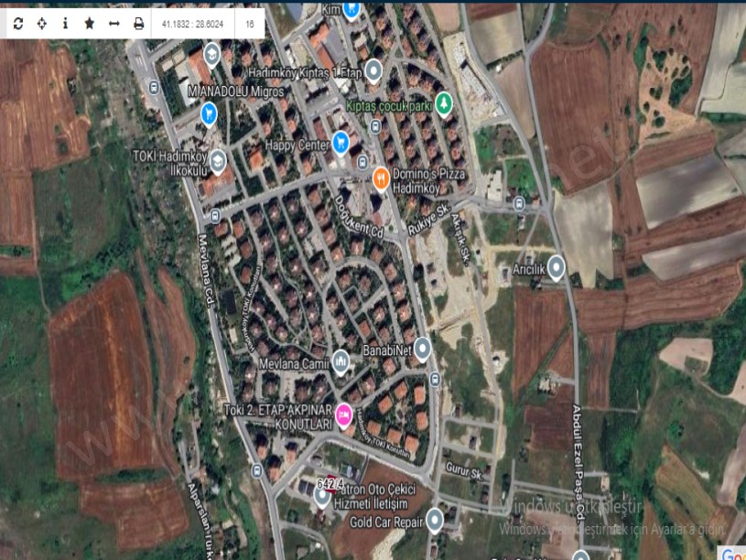Viewport: 746px width, 560px height.
Task: Click the coordinates field 41.1832 : 28.6024
Action: (x=193, y=24)
